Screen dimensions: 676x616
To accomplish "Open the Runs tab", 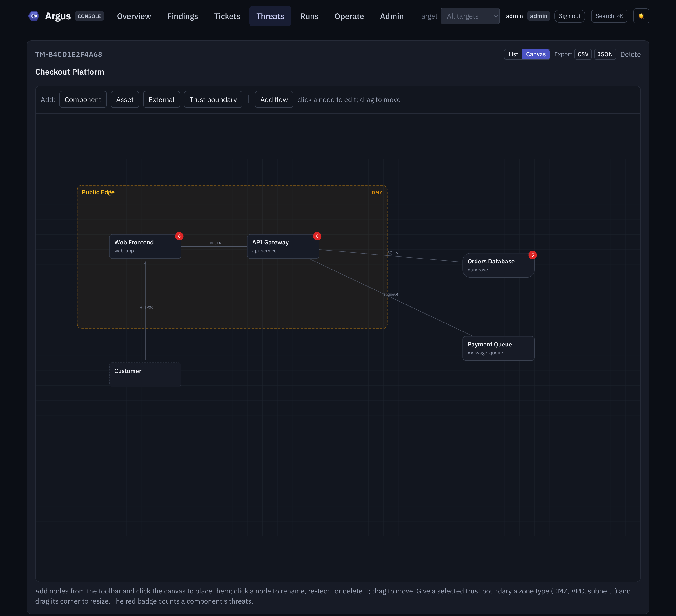I will [x=309, y=16].
